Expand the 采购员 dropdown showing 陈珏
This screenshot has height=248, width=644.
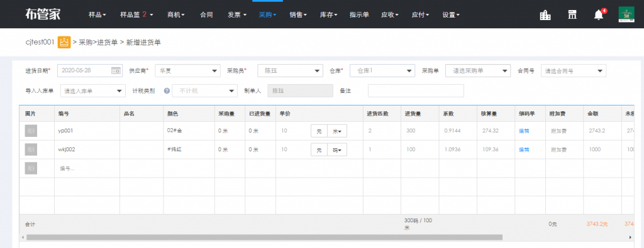point(291,70)
